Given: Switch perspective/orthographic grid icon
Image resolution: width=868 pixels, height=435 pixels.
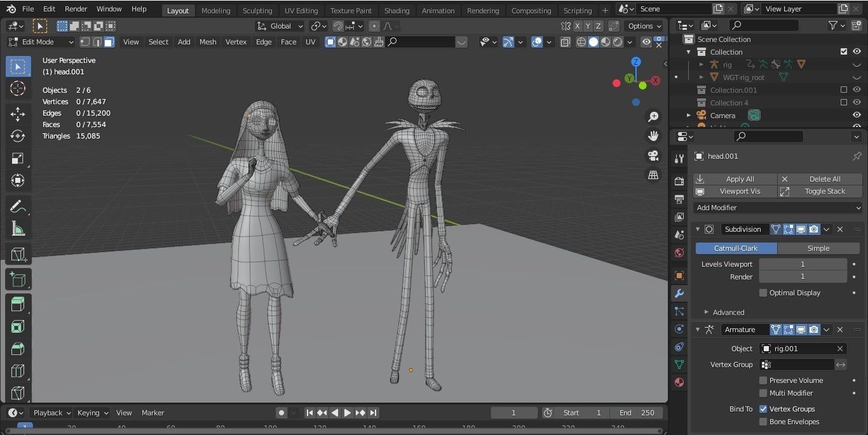Looking at the screenshot, I should 653,175.
